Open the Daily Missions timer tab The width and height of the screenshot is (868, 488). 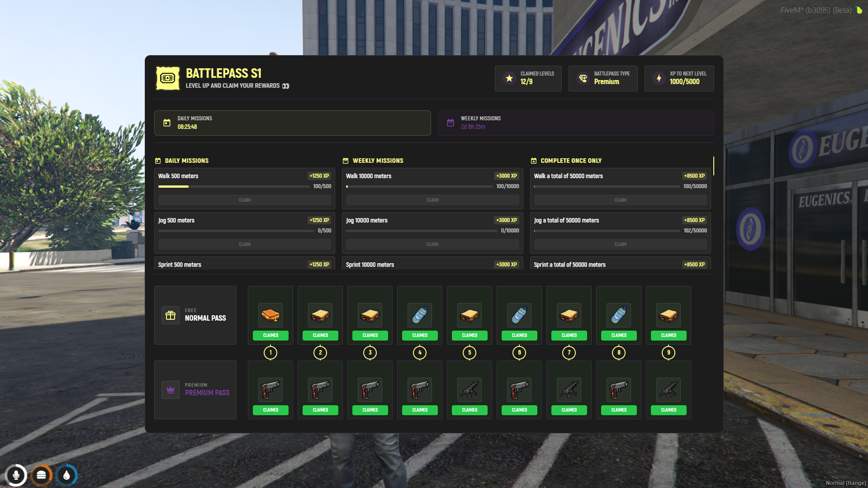(x=292, y=123)
